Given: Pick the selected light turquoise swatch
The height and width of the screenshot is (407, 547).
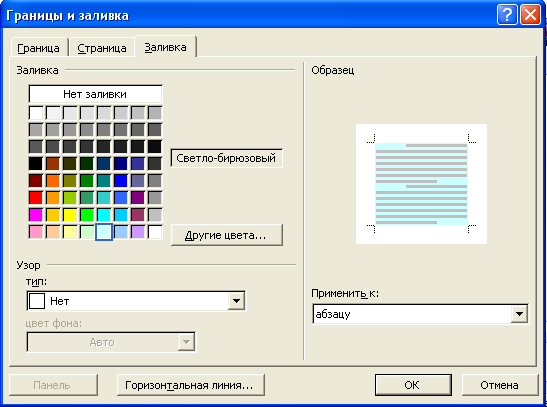Looking at the screenshot, I should [x=104, y=232].
